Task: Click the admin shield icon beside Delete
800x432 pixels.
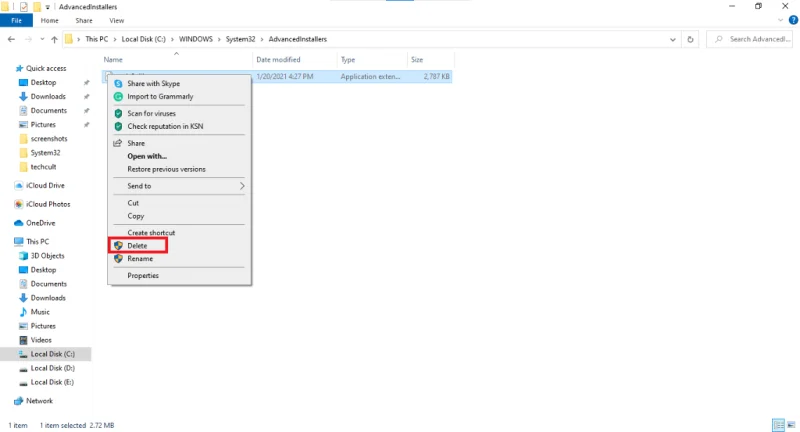Action: pos(118,245)
